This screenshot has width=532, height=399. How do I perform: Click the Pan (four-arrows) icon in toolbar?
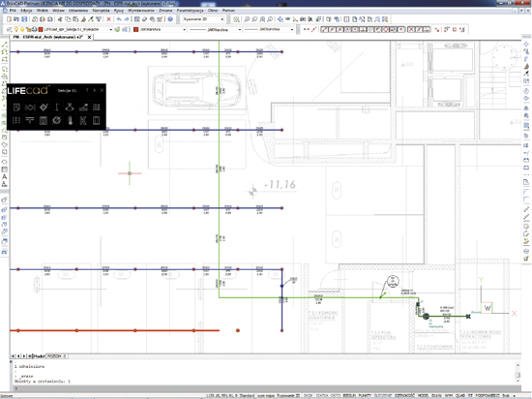point(281,19)
